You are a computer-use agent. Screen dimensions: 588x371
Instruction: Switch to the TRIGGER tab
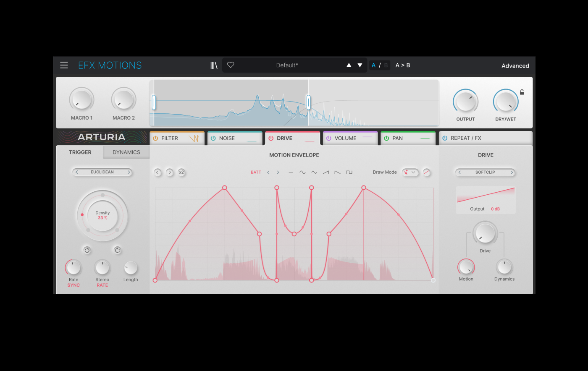click(x=80, y=152)
